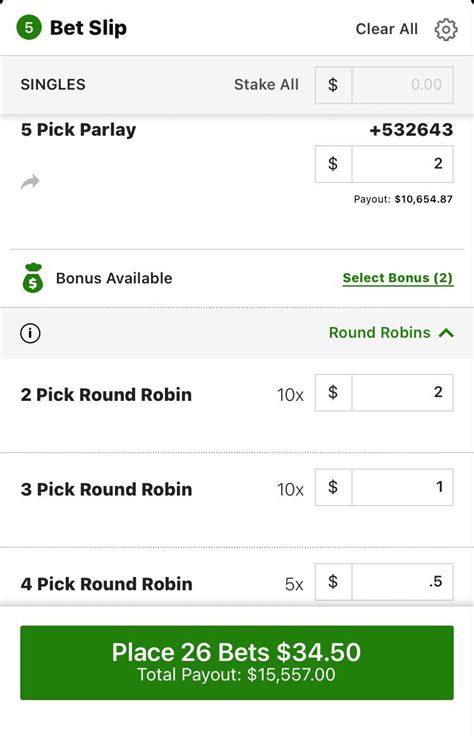Place 26 Bets for $34.50
This screenshot has height=743, width=474.
(237, 662)
